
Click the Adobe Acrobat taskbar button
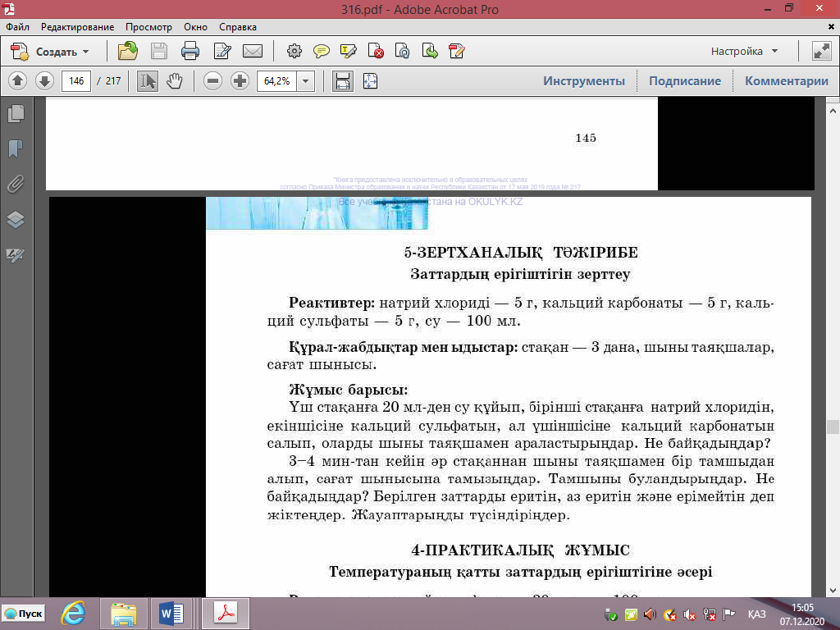point(226,614)
